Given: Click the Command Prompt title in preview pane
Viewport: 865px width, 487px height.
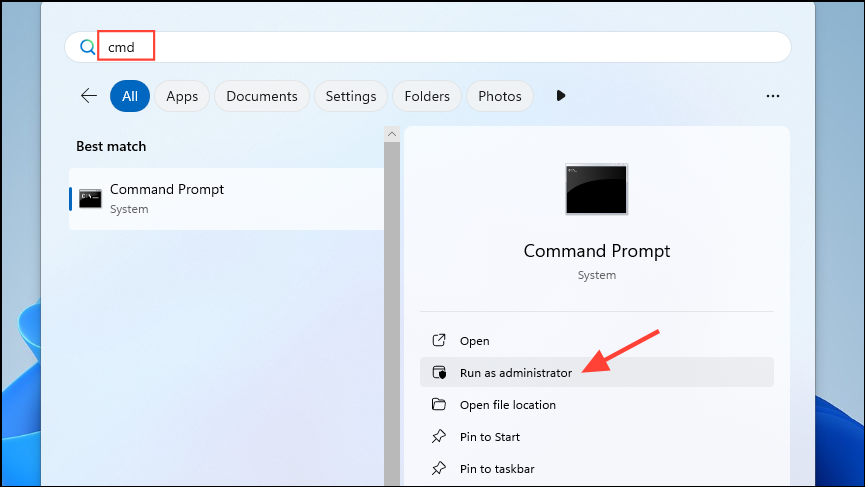Looking at the screenshot, I should [596, 251].
